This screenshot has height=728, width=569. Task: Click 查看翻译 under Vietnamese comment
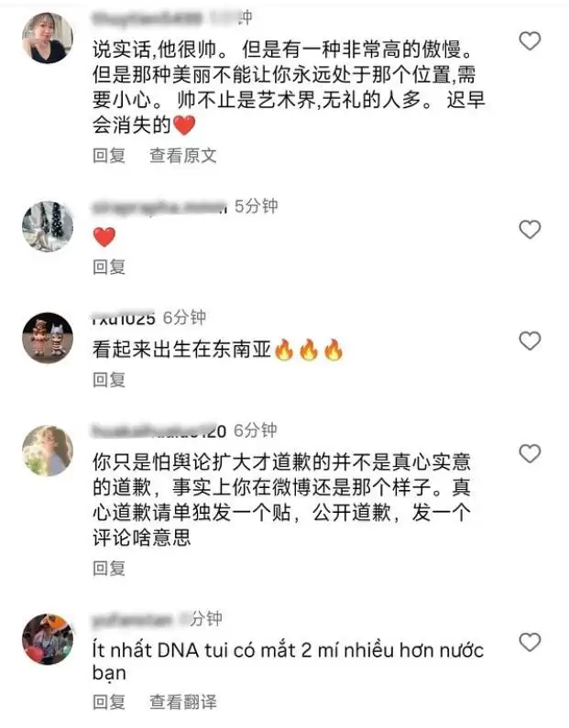point(183,702)
